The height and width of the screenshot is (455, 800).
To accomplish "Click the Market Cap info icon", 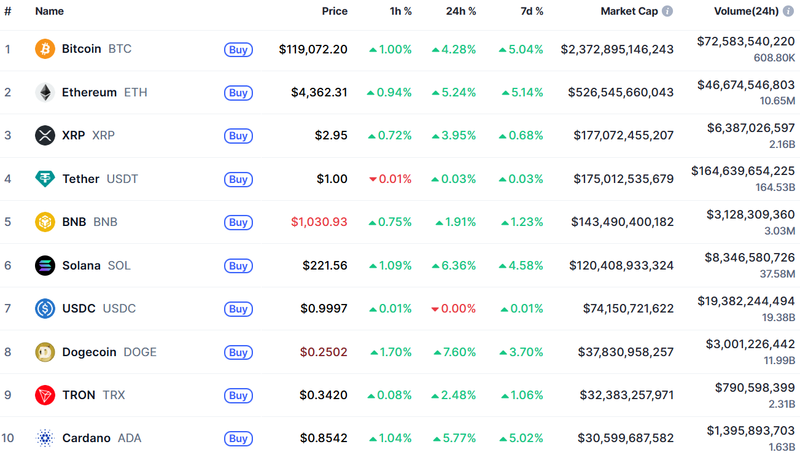I will (x=667, y=11).
